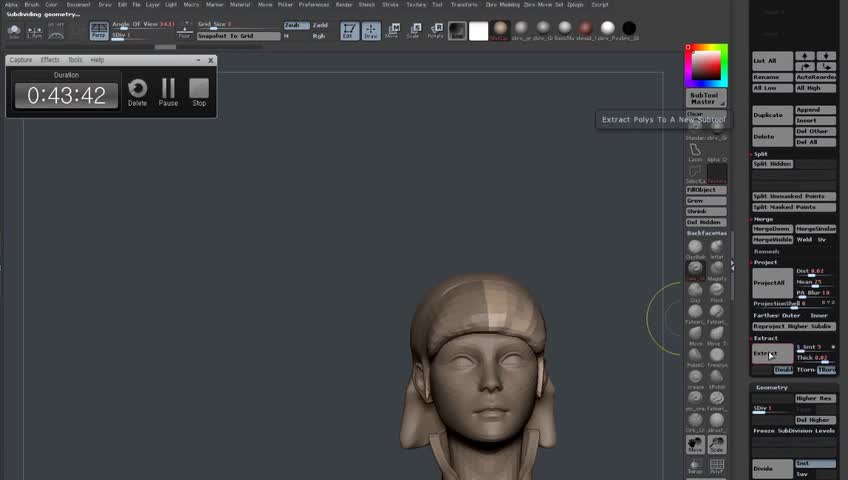Activate Scale mode in top toolbar

413,31
